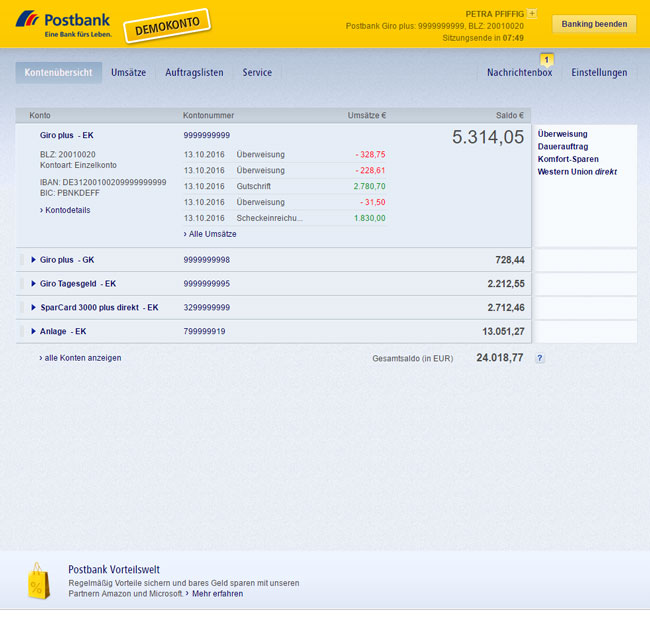650x618 pixels.
Task: Expand the Giro plus - GK account
Action: pos(34,260)
